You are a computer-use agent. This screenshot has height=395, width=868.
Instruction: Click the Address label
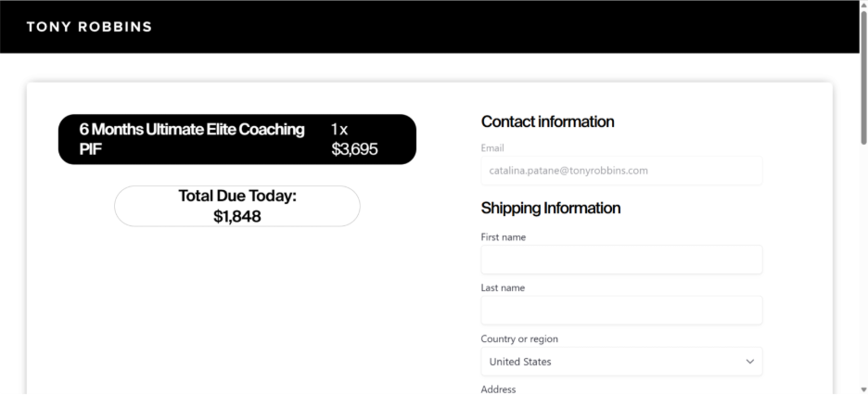[x=500, y=389]
